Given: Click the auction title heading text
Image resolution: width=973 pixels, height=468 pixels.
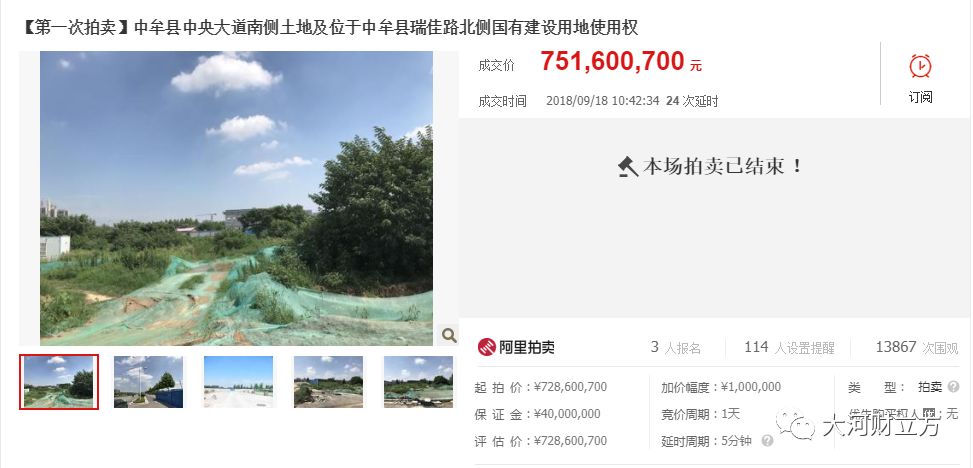Looking at the screenshot, I should coord(330,27).
